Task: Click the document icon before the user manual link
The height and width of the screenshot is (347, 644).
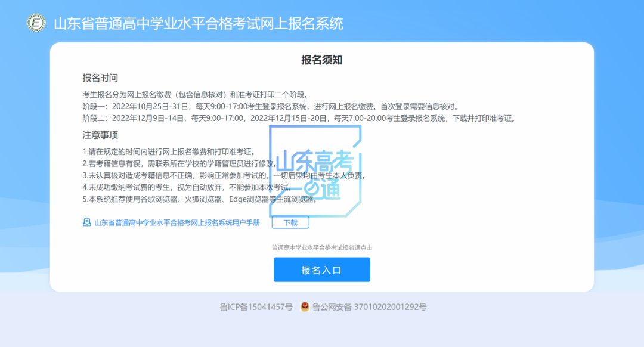Action: (x=85, y=222)
